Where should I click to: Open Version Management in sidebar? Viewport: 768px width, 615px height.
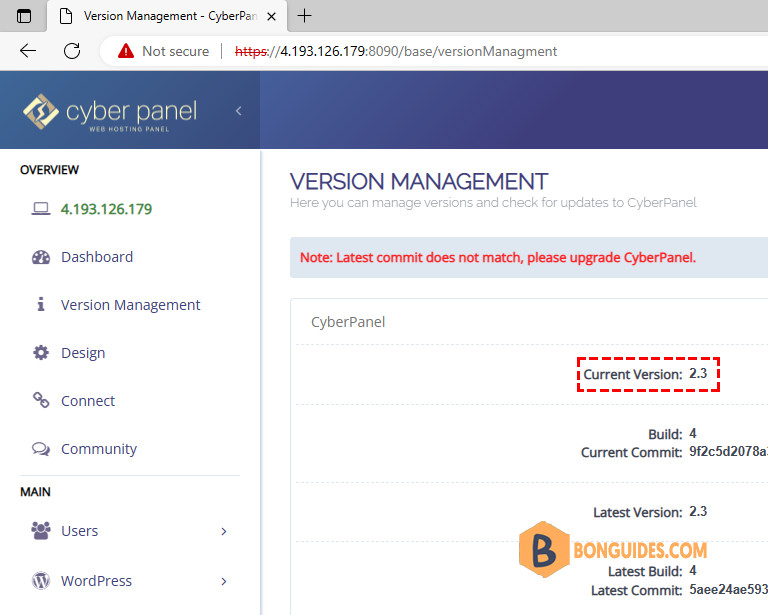tap(131, 305)
